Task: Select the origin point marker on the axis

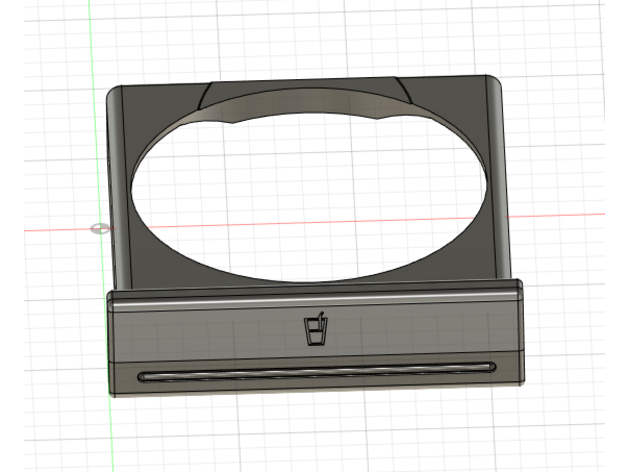Action: point(100,228)
